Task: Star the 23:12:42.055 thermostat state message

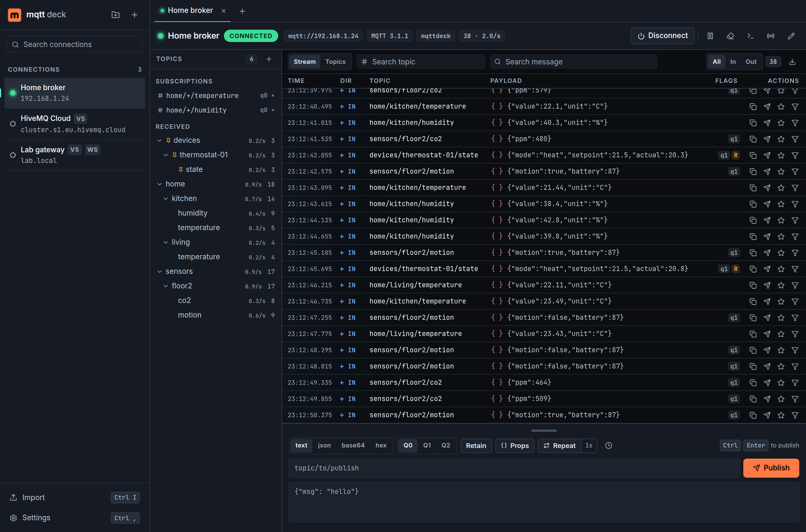Action: (781, 155)
